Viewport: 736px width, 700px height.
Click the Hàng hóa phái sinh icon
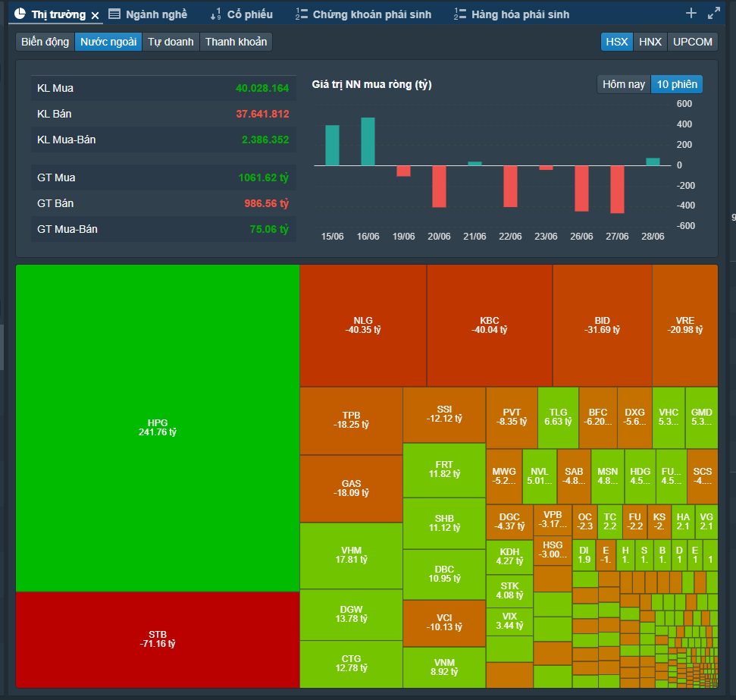coord(460,14)
